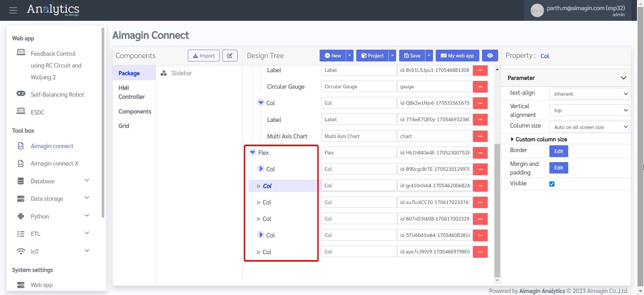Delete the row with id-5TU6041w64
The width and height of the screenshot is (644, 295).
click(x=480, y=235)
